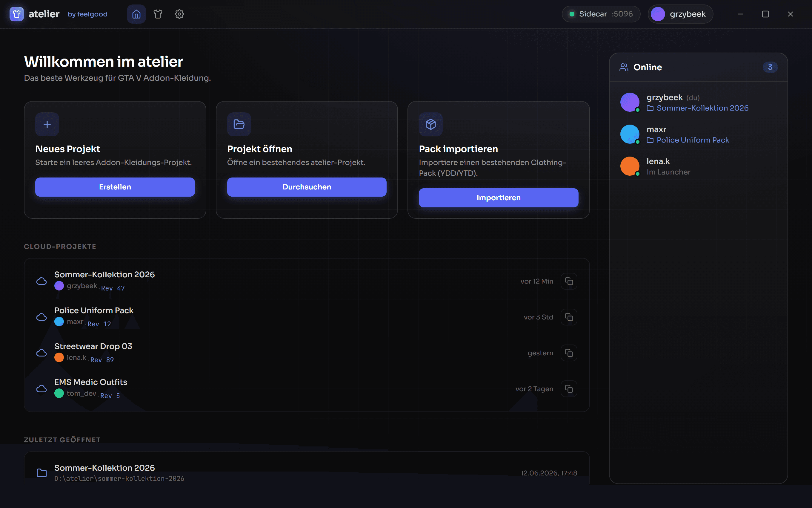
Task: Click folder icon in Zuletzt geöffnet row
Action: point(41,473)
